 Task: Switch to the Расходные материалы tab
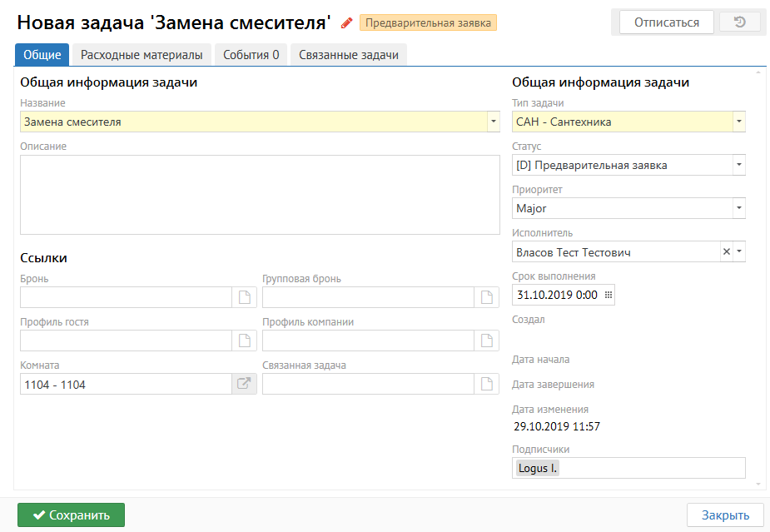pyautogui.click(x=142, y=55)
